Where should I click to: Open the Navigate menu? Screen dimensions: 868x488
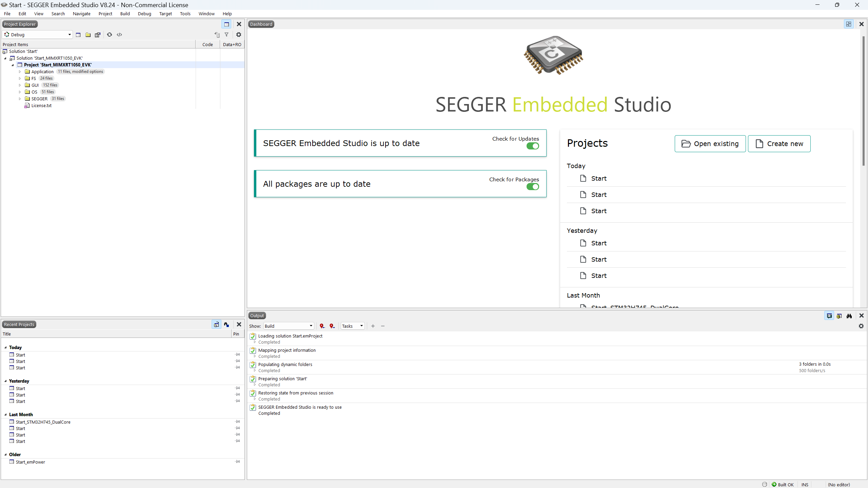point(82,14)
